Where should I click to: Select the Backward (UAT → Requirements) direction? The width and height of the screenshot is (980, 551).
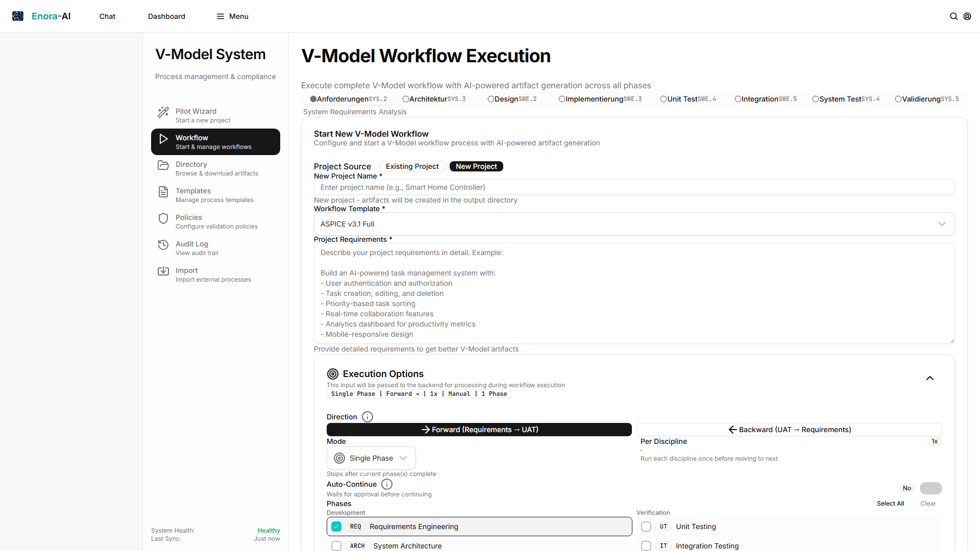coord(788,430)
